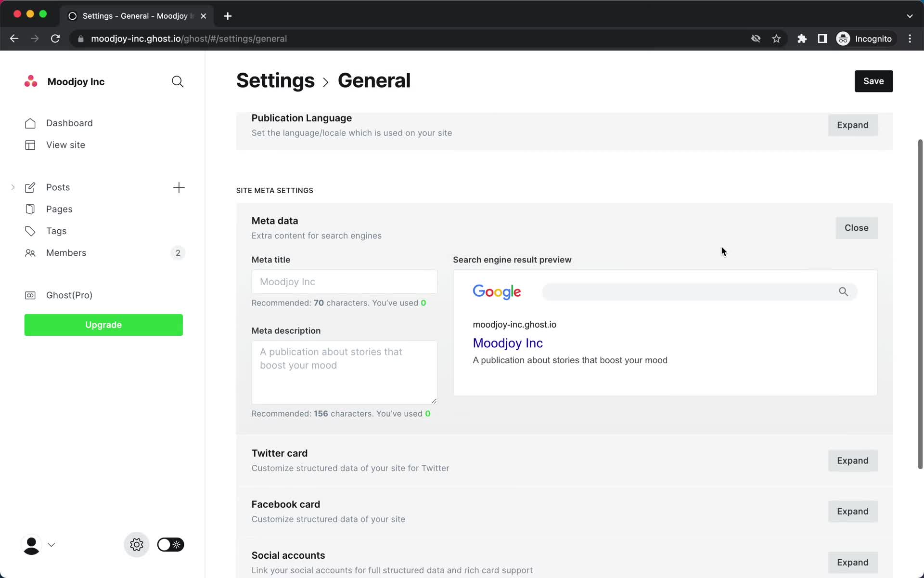Toggle the night mode button at bottom
The image size is (924, 578).
pos(169,545)
